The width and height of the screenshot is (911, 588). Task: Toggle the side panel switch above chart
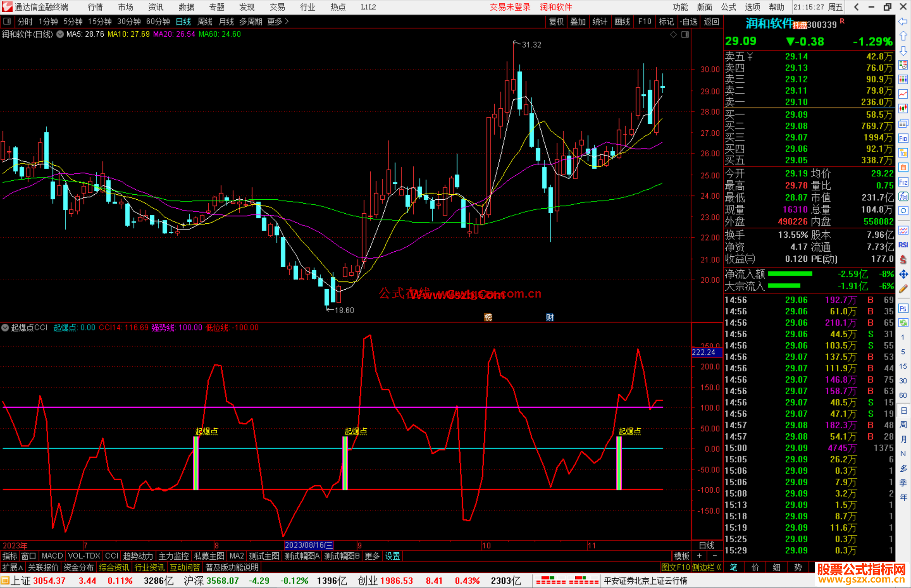coord(685,35)
